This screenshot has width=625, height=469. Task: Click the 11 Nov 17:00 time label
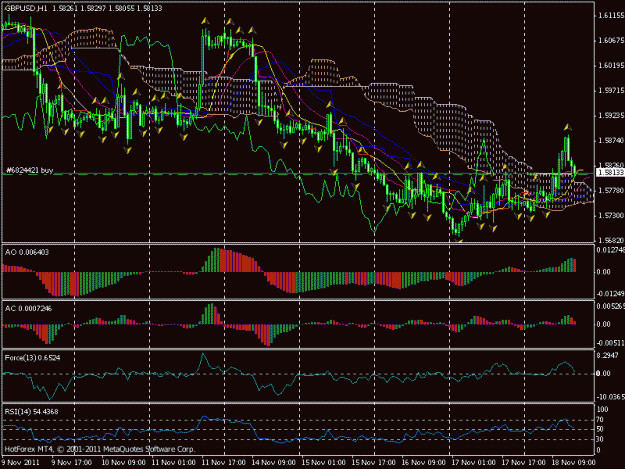(224, 462)
